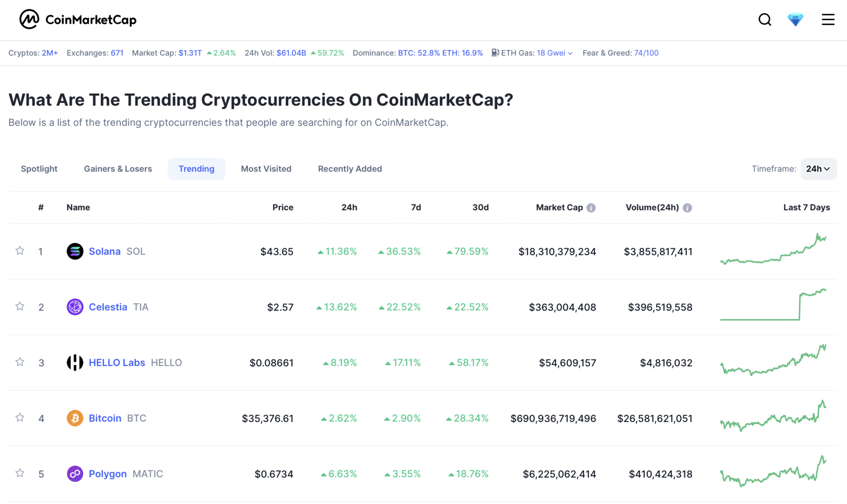The height and width of the screenshot is (504, 847).
Task: Click the Polygon coin logo
Action: point(75,474)
